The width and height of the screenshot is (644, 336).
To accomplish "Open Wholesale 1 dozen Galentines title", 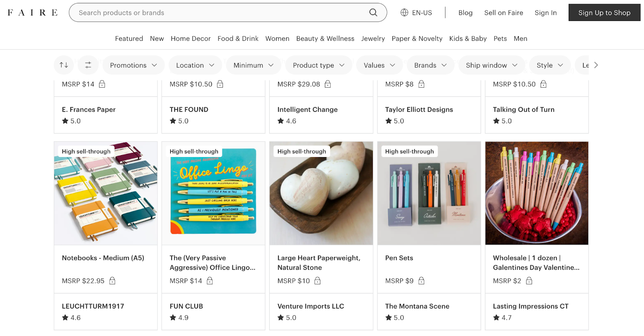I will point(536,263).
